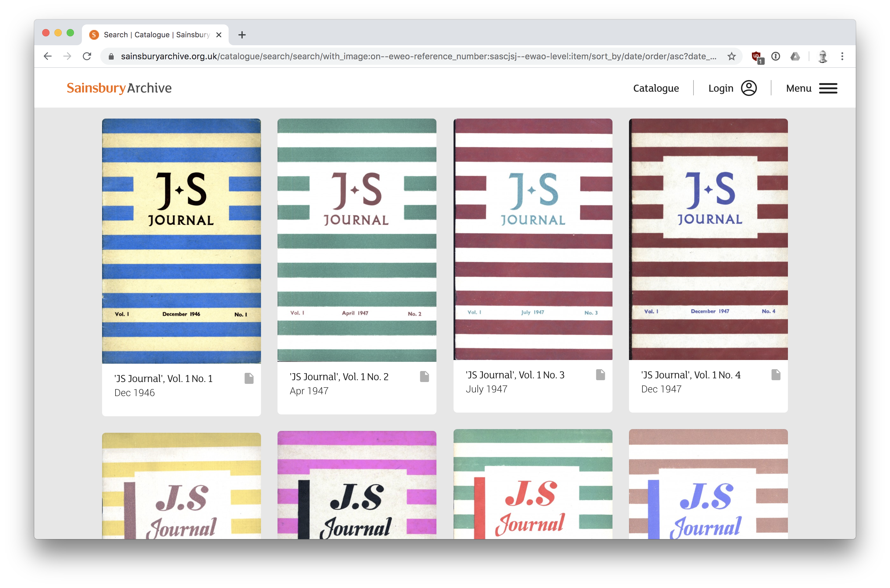Reload the page
Image resolution: width=890 pixels, height=588 pixels.
pyautogui.click(x=87, y=56)
